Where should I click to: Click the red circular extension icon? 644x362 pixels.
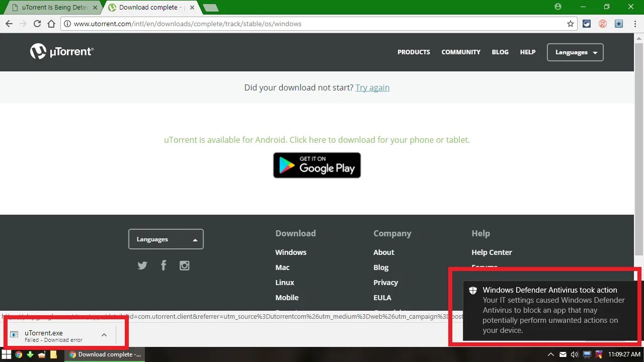pyautogui.click(x=603, y=24)
